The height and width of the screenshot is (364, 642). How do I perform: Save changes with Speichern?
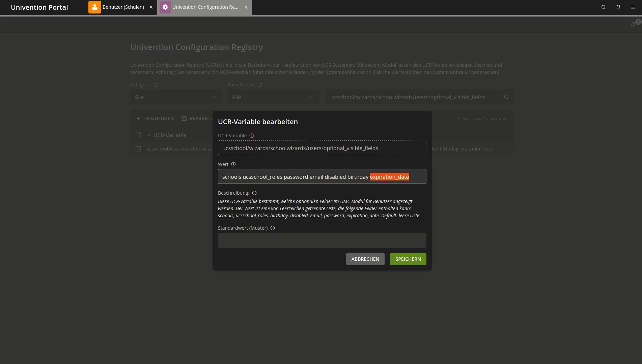click(408, 259)
